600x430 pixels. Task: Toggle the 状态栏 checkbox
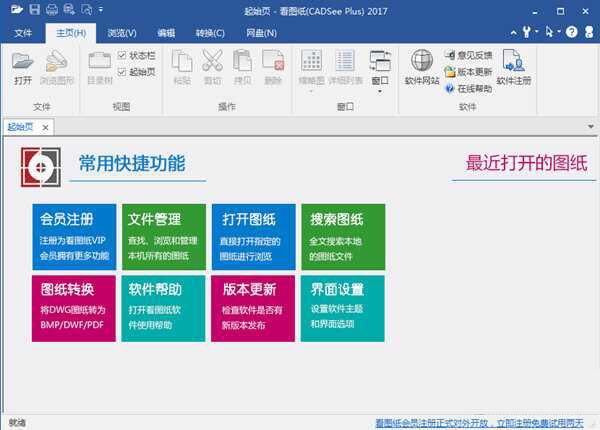click(122, 55)
